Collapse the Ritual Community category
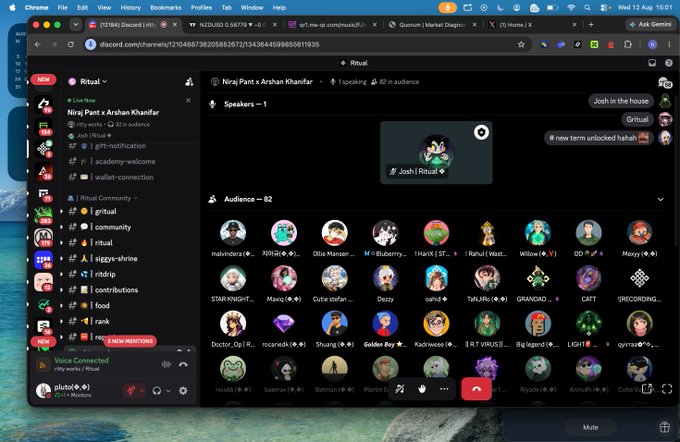 point(102,198)
